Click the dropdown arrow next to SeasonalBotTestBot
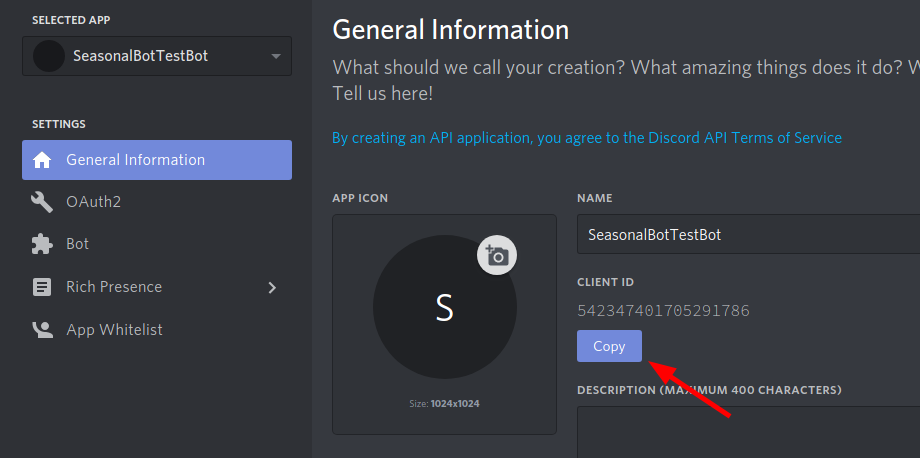920x458 pixels. click(276, 57)
